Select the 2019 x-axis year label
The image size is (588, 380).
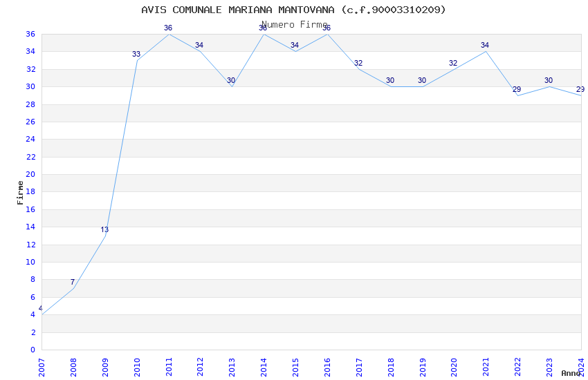423,368
